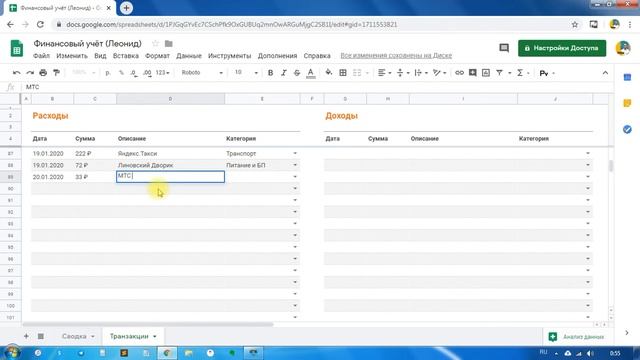This screenshot has height=360, width=640.
Task: Redo with the toolbar arrow icon
Action: [30, 73]
